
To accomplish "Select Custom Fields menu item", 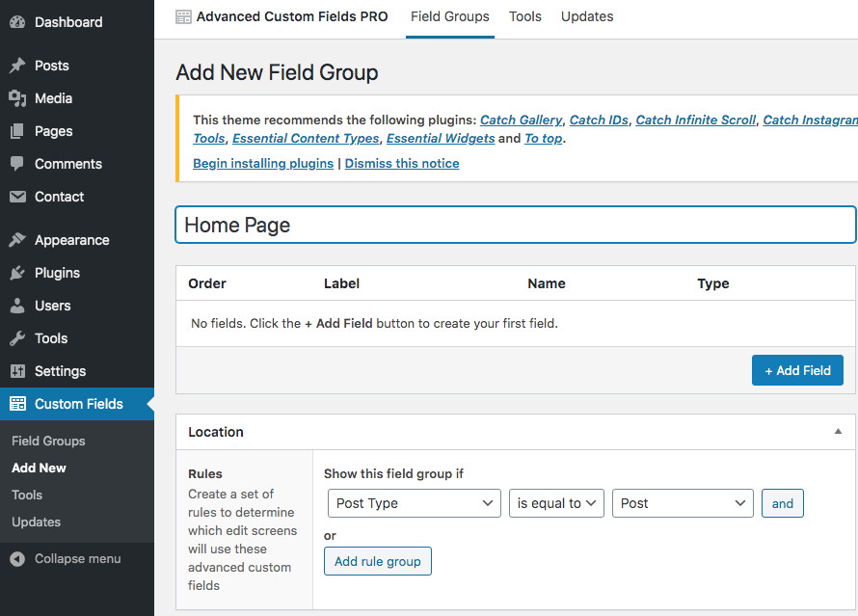I will 79,404.
